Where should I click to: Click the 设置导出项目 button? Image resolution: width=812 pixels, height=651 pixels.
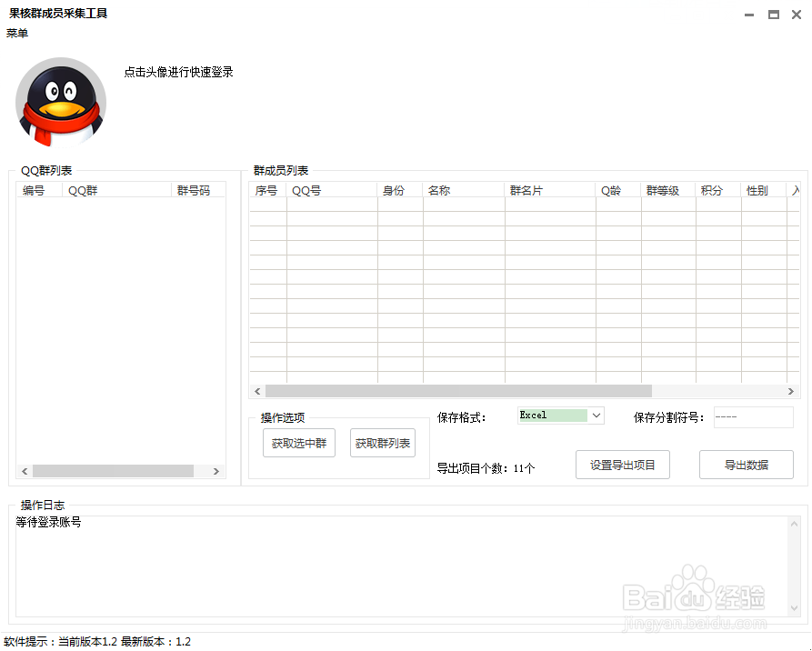click(x=622, y=464)
